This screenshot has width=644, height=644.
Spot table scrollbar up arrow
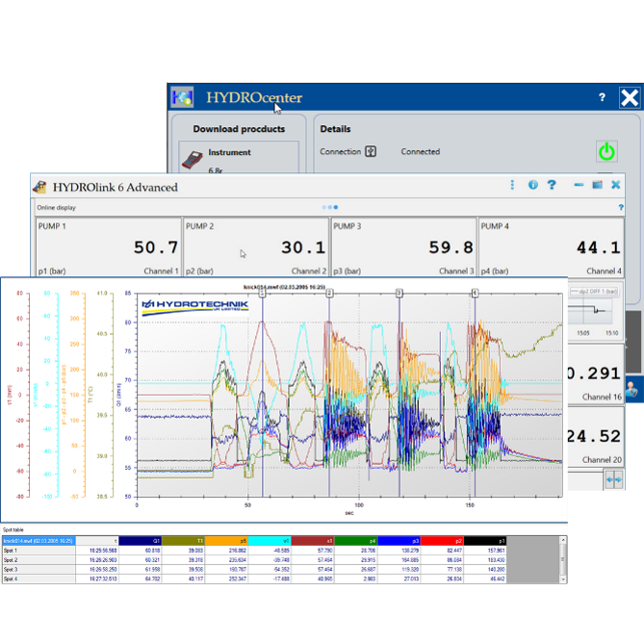563,540
